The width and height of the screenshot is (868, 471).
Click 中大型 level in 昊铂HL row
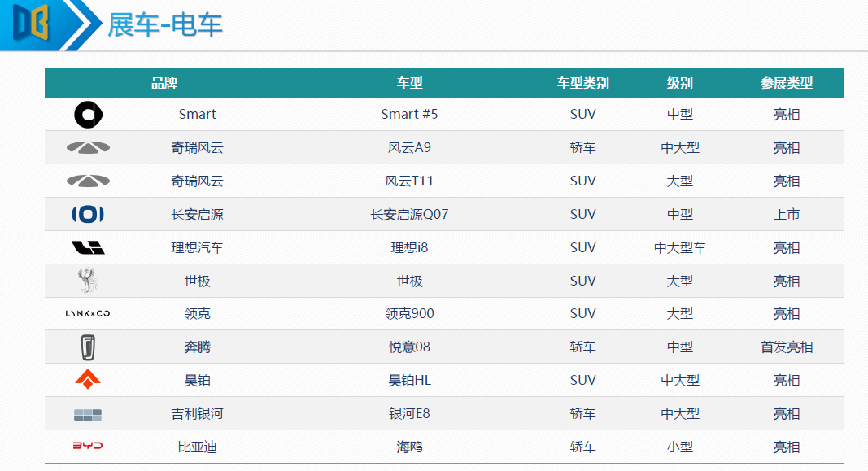(x=680, y=380)
